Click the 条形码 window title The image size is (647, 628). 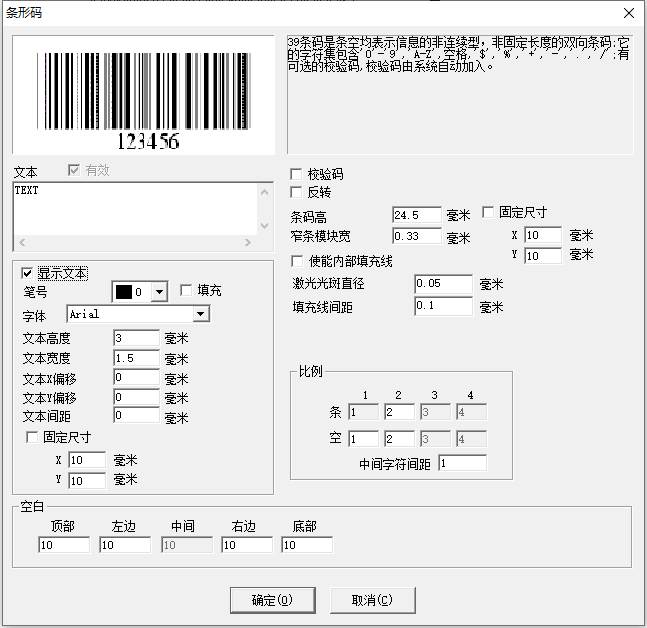tap(24, 13)
